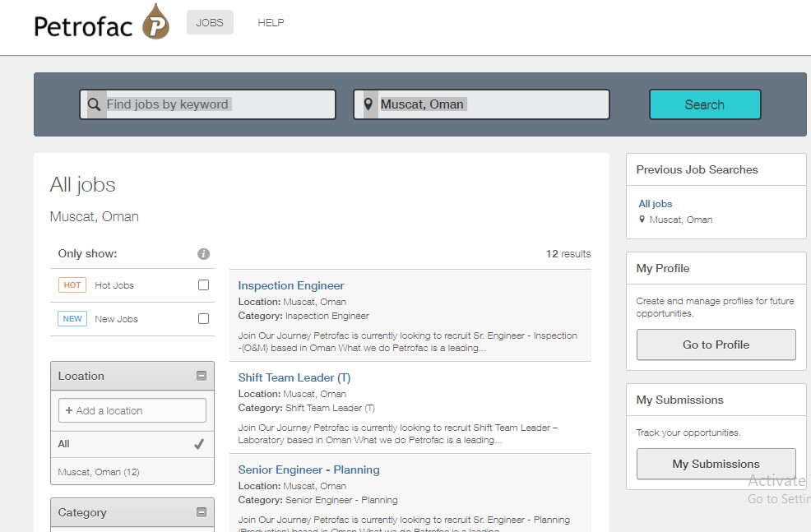Select the Muscat, Oman (12) location filter

click(132, 471)
